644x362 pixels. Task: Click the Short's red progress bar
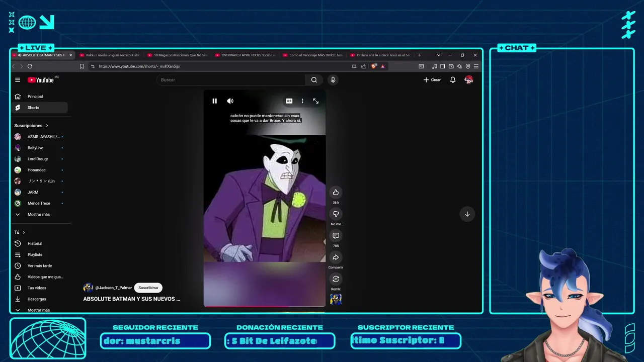tap(264, 306)
